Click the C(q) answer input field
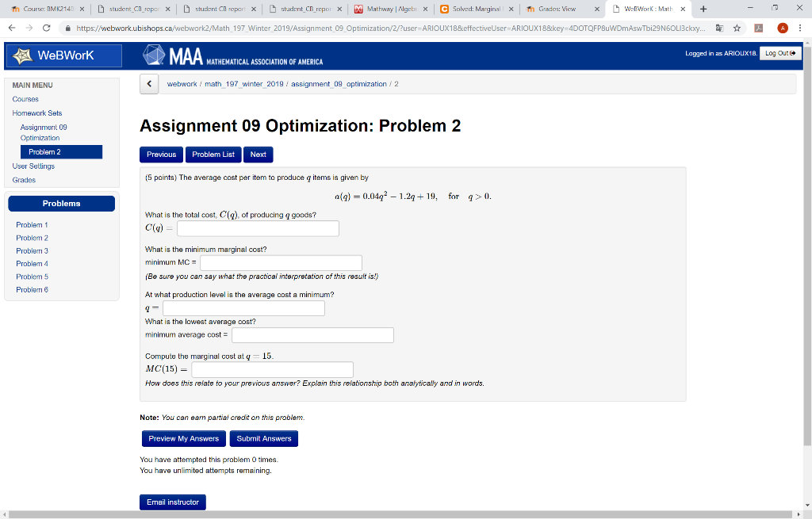812x519 pixels. point(258,228)
